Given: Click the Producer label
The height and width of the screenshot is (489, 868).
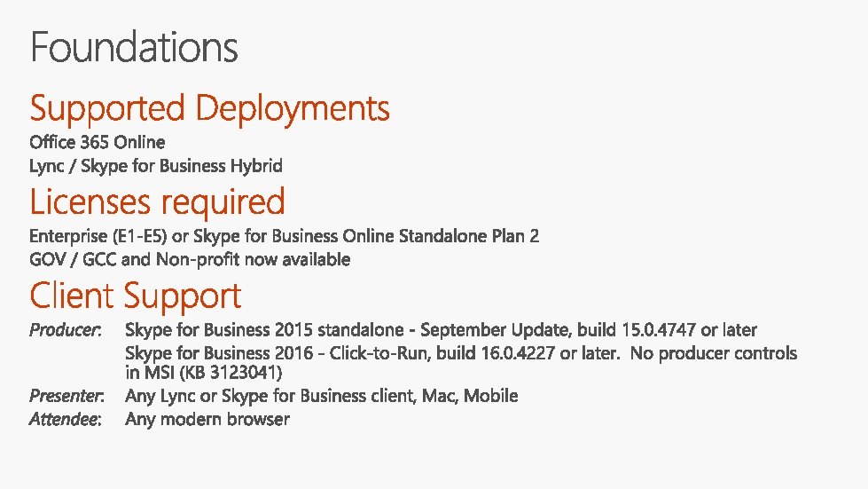Looking at the screenshot, I should coord(66,330).
